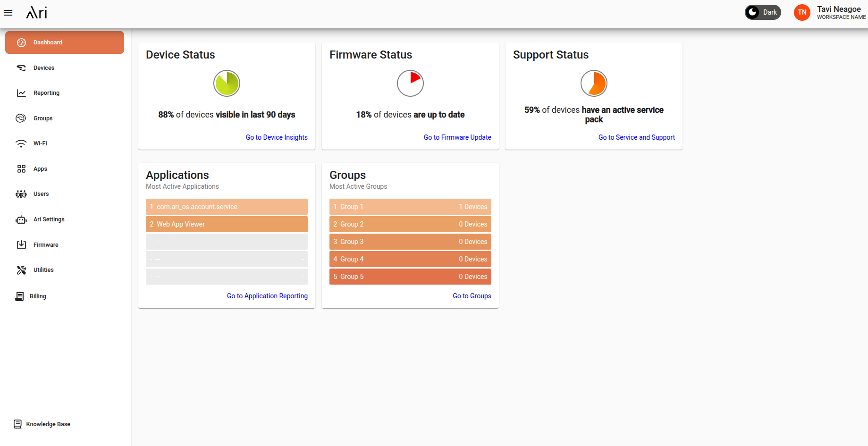Select the Group 5 row

[x=410, y=277]
